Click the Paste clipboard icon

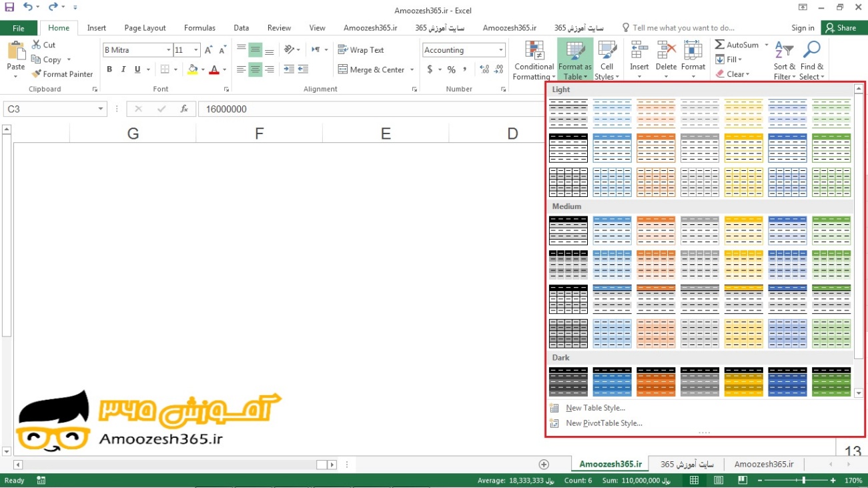coord(15,51)
